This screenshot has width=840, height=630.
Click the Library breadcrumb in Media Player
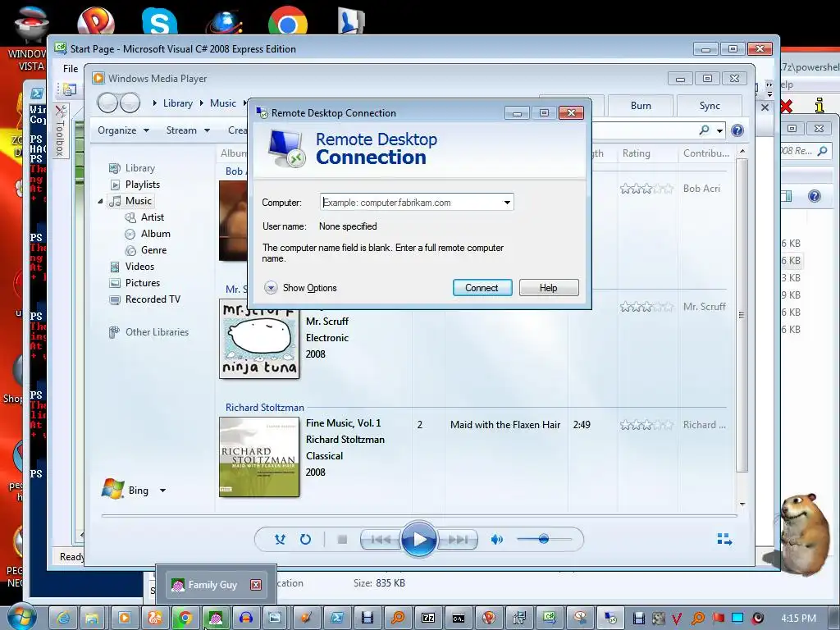[178, 103]
